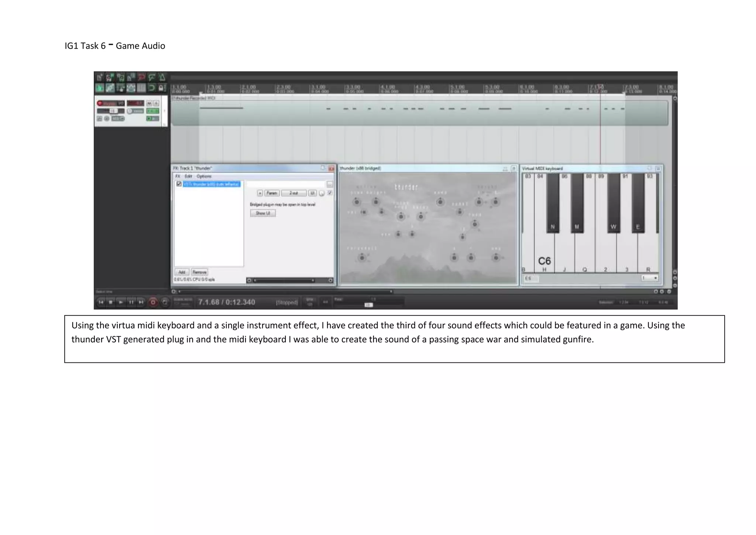Image resolution: width=756 pixels, height=535 pixels.
Task: Open the FX preset dropdown field
Action: [x=286, y=184]
